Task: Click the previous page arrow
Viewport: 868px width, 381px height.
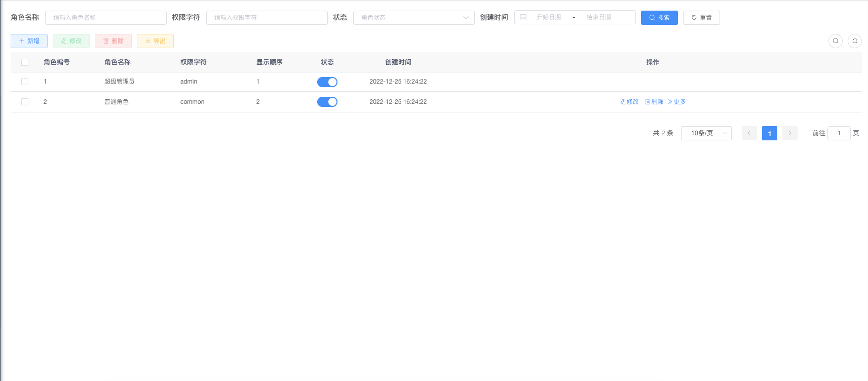Action: [749, 133]
